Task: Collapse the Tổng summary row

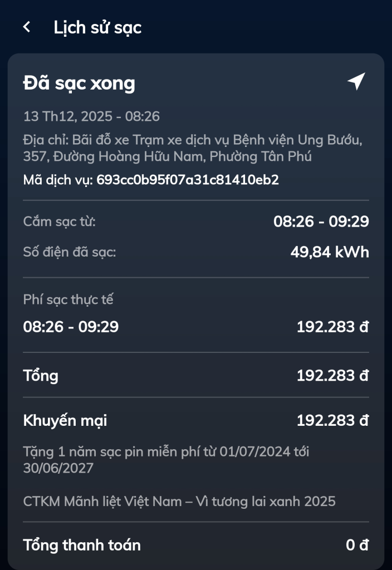Action: coord(194,375)
